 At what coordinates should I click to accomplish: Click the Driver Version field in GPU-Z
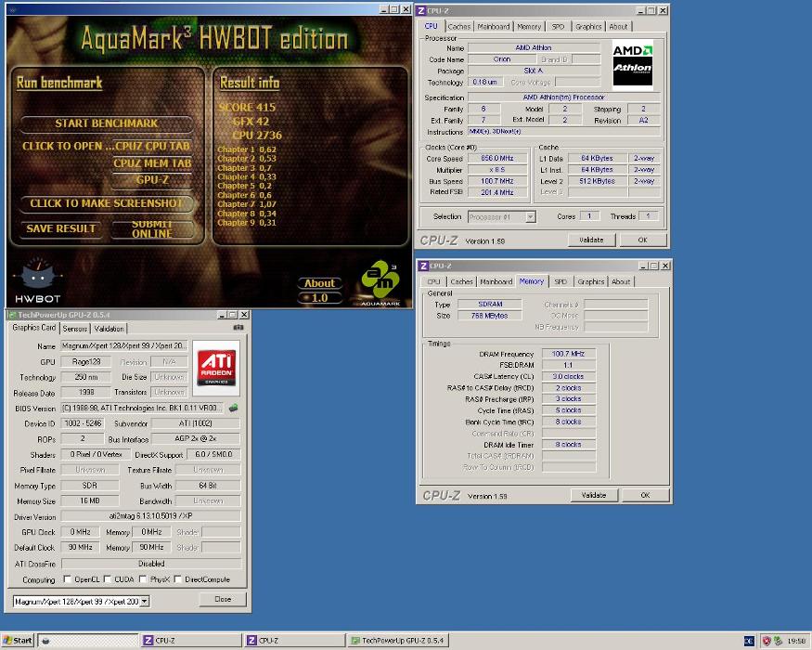[x=150, y=516]
